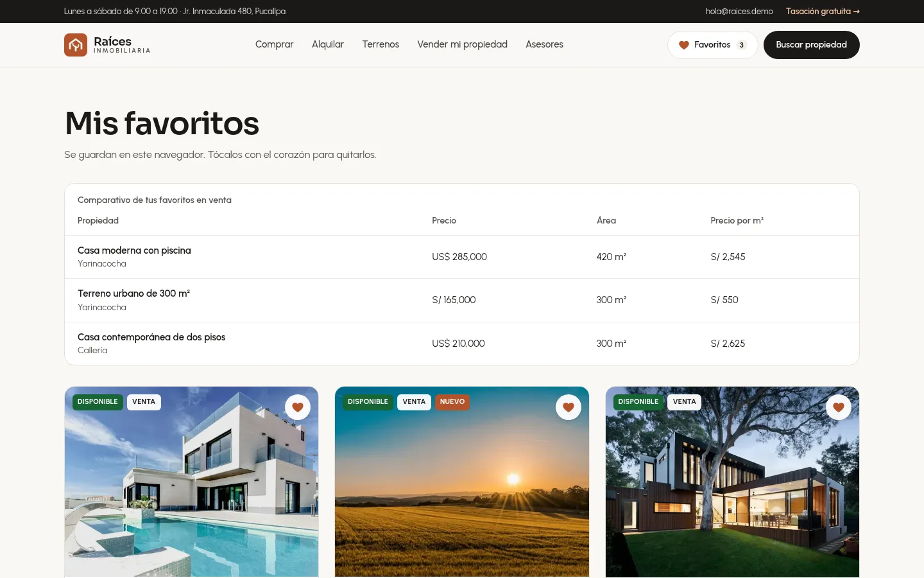Click the Raíces Inmobiliaria house logo icon

coord(76,45)
